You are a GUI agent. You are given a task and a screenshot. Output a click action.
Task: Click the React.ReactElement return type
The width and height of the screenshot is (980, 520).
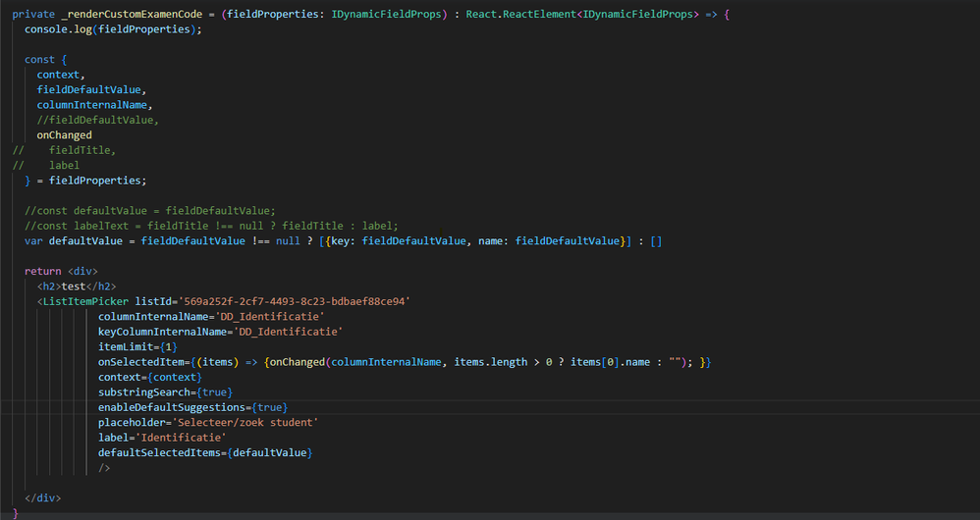pyautogui.click(x=520, y=14)
